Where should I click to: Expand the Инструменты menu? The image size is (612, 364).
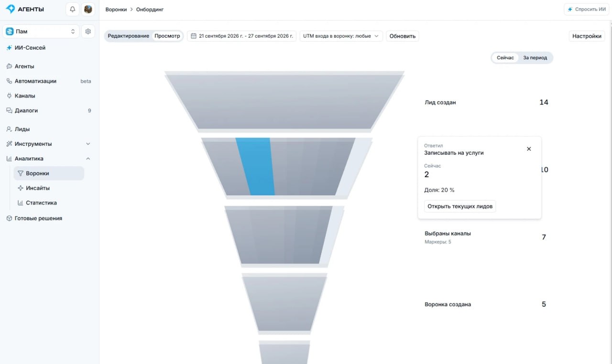[48, 144]
